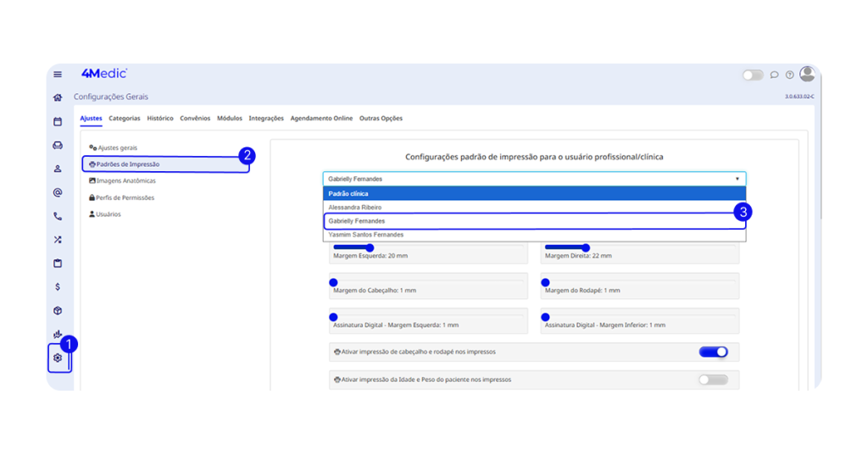Click the Margem Esquerda slider handle
The width and height of the screenshot is (868, 455).
[x=370, y=247]
